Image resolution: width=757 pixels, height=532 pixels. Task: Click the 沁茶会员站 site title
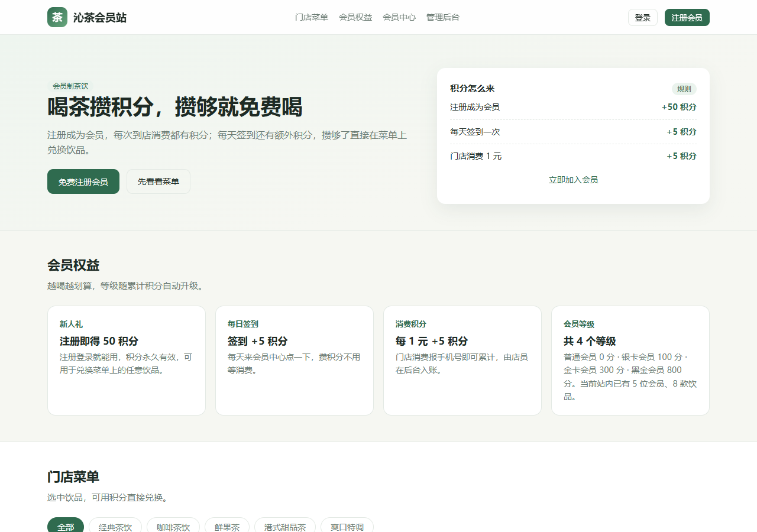pyautogui.click(x=100, y=17)
